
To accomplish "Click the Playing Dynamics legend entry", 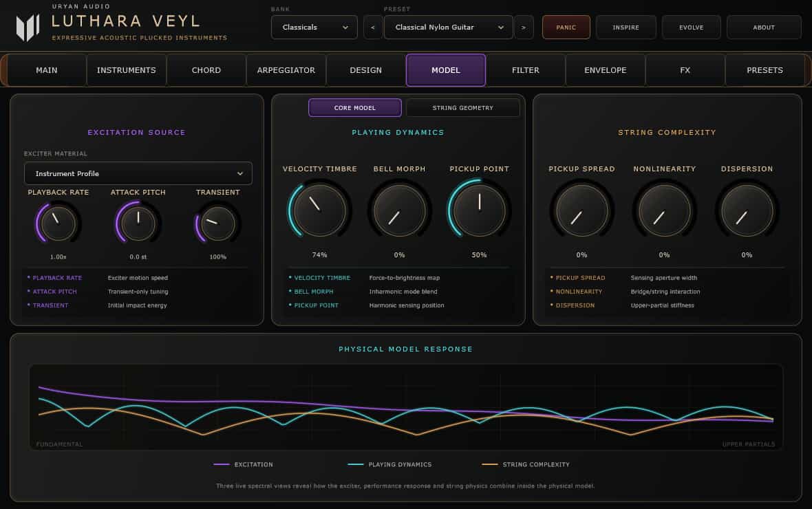I will [x=389, y=464].
